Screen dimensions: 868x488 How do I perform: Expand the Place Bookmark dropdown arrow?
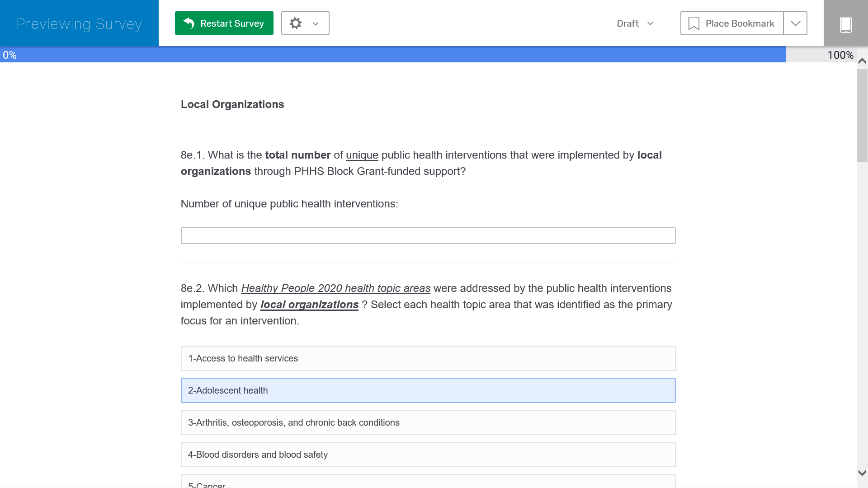pos(795,23)
